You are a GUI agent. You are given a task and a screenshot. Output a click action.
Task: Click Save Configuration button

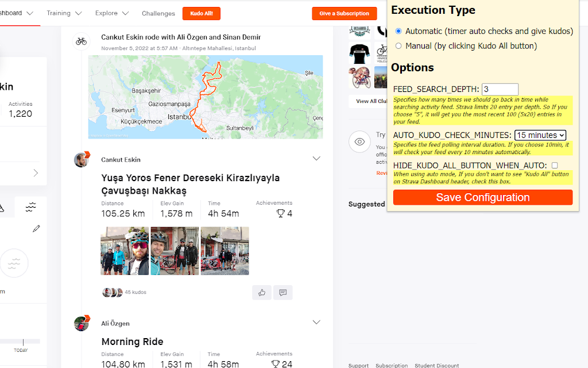(483, 198)
